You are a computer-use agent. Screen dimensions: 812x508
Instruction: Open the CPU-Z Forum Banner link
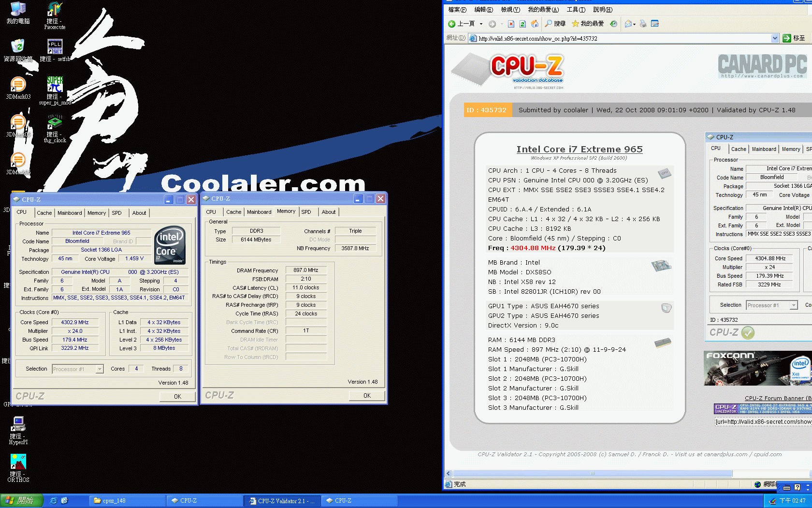(778, 398)
